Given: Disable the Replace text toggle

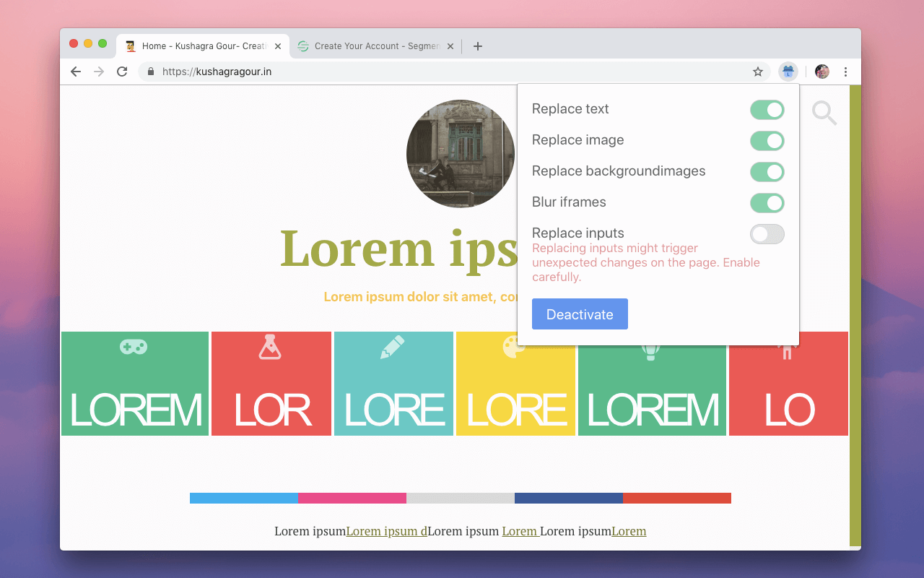Looking at the screenshot, I should click(x=767, y=109).
